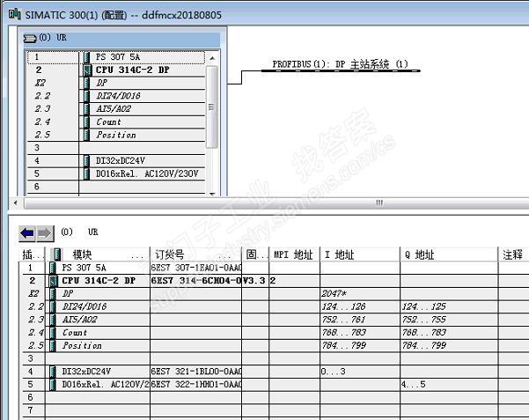Click AI5/AO2 row icon in detail table
The image size is (529, 420).
[x=53, y=320]
